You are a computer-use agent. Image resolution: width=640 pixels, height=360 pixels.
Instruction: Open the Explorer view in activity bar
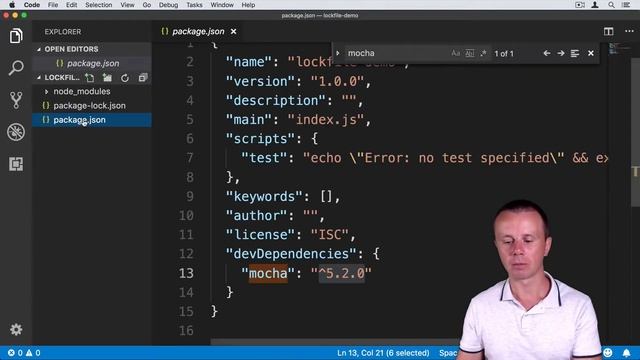16,36
